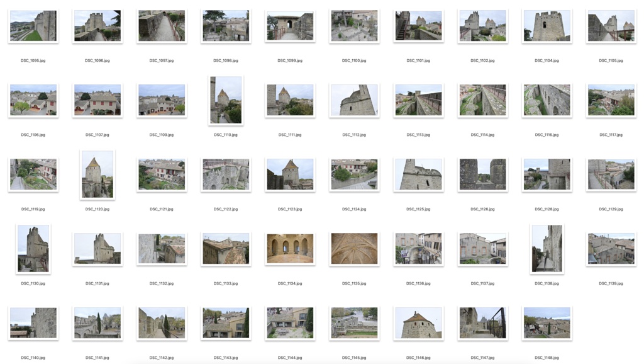Open the portrait DSC_1120.jpg tower thumbnail
Viewport: 644px width, 364px height.
[x=97, y=174]
